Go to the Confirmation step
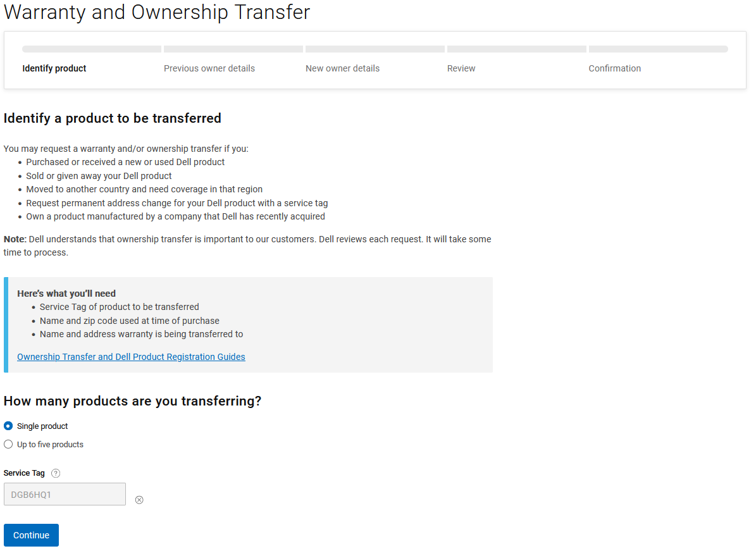Viewport: 756px width, 551px height. pos(615,68)
